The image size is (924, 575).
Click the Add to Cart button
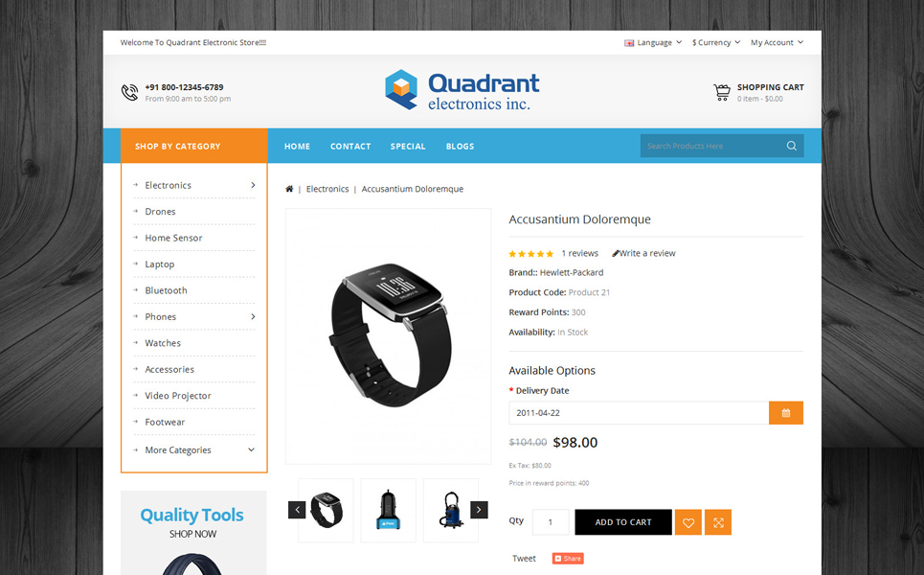[623, 522]
